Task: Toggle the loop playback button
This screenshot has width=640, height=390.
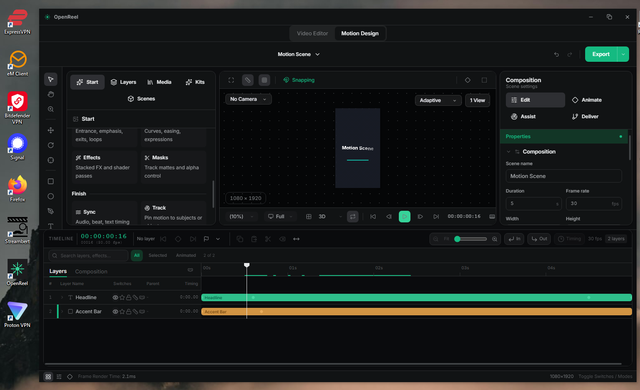Action: (353, 217)
